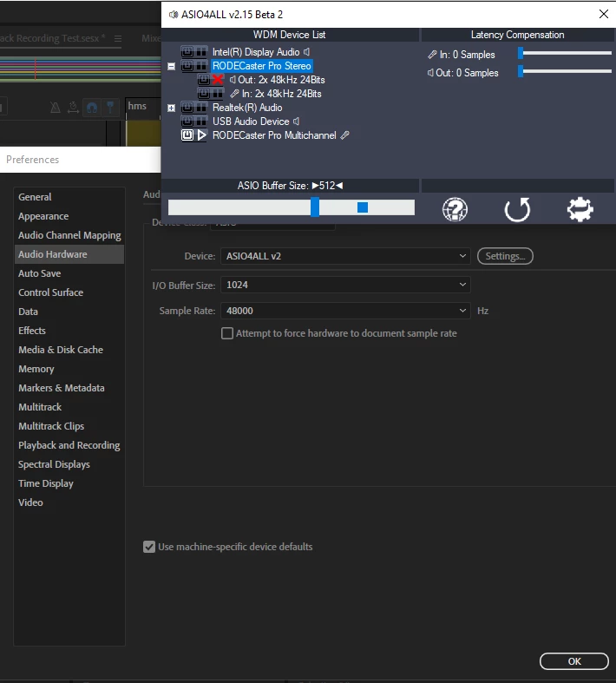616x683 pixels.
Task: Click speaker icon next to USB Audio Device
Action: tap(297, 121)
